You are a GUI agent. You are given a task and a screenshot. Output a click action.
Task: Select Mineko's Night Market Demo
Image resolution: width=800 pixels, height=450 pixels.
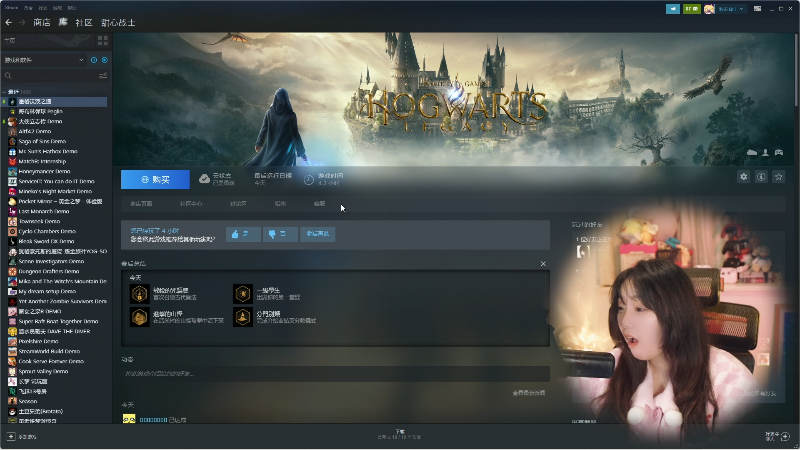click(55, 191)
